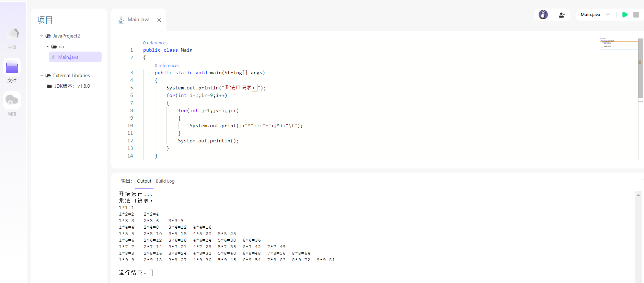This screenshot has height=283, width=644.
Task: Open the files (文件) sidebar icon
Action: coord(12,67)
